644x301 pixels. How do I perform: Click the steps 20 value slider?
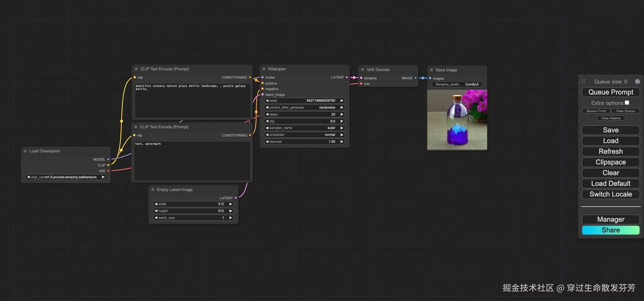click(305, 114)
